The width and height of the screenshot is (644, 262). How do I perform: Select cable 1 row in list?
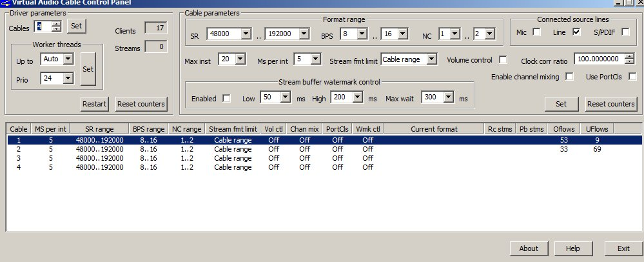[324, 140]
